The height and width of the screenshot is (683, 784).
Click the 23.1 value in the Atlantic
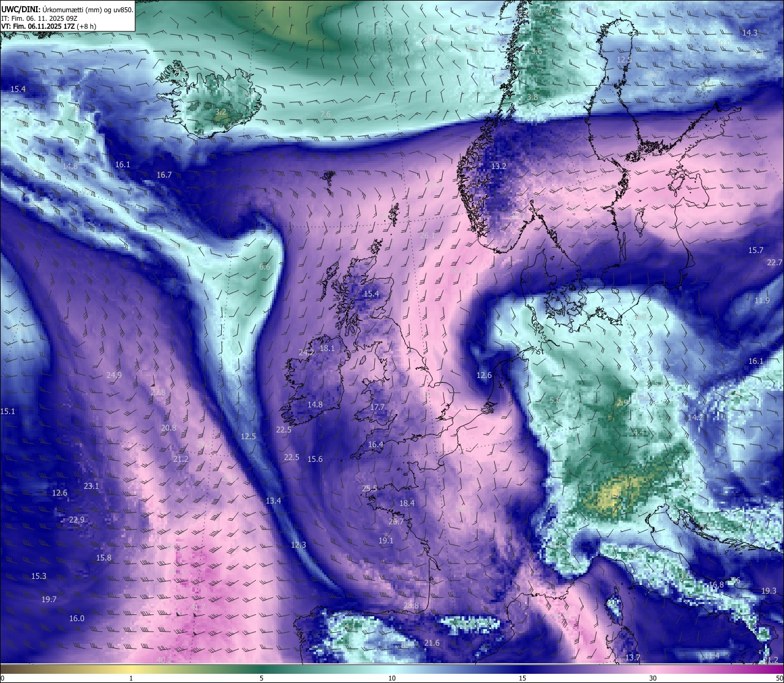(x=91, y=486)
